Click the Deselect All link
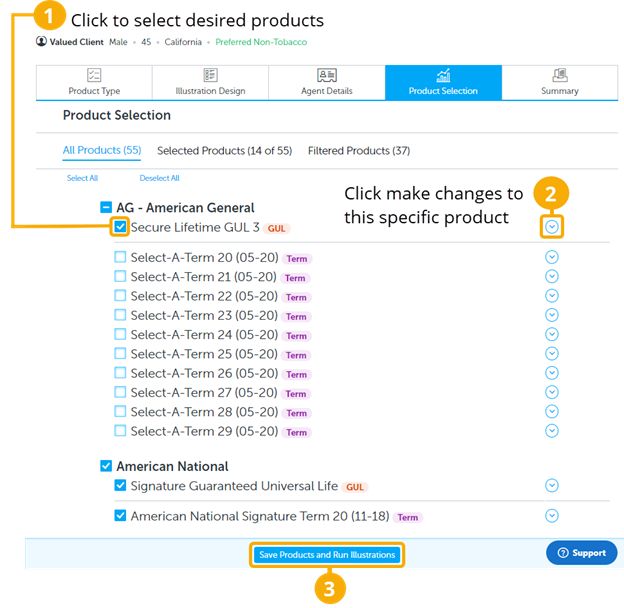624x608 pixels. point(159,178)
